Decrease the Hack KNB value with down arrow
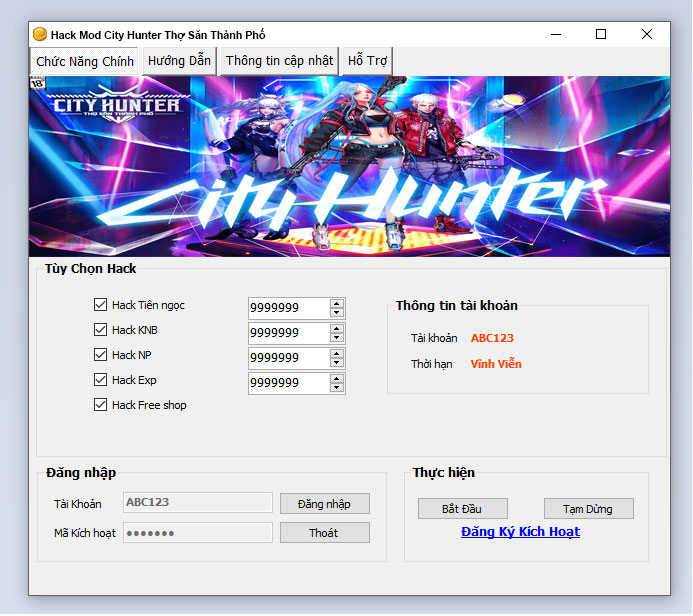The width and height of the screenshot is (693, 616). (337, 338)
